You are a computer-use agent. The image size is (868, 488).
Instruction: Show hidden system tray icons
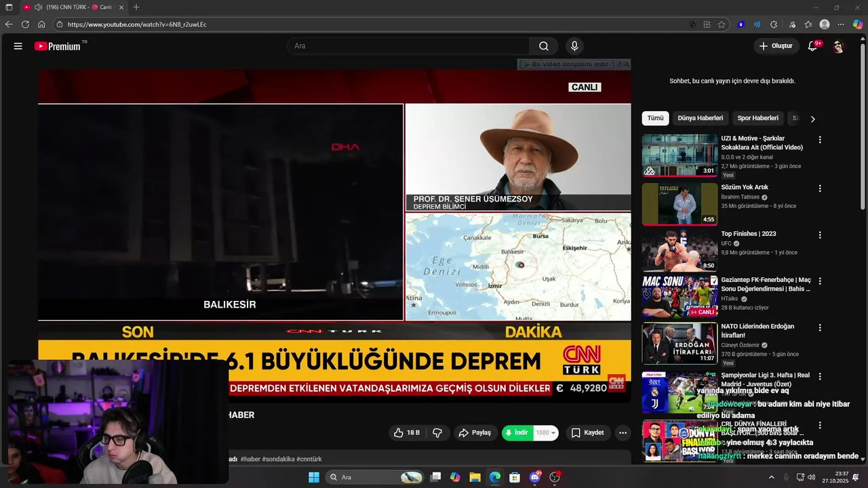pos(771,477)
